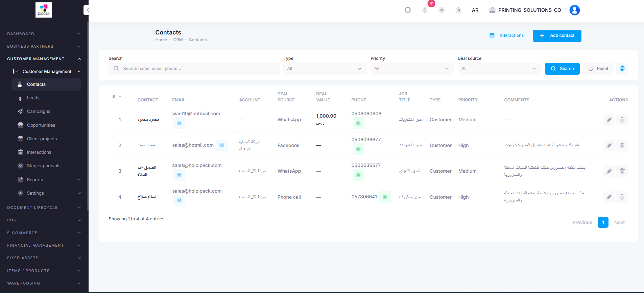This screenshot has width=644, height=293.
Task: Click the email icon beside sales@hotmil.com
Action: [x=222, y=145]
